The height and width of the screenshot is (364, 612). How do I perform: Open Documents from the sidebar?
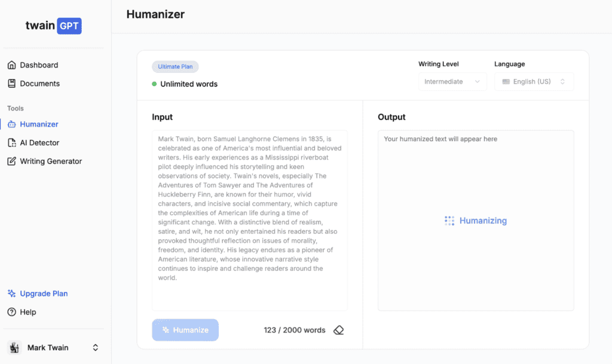tap(40, 84)
